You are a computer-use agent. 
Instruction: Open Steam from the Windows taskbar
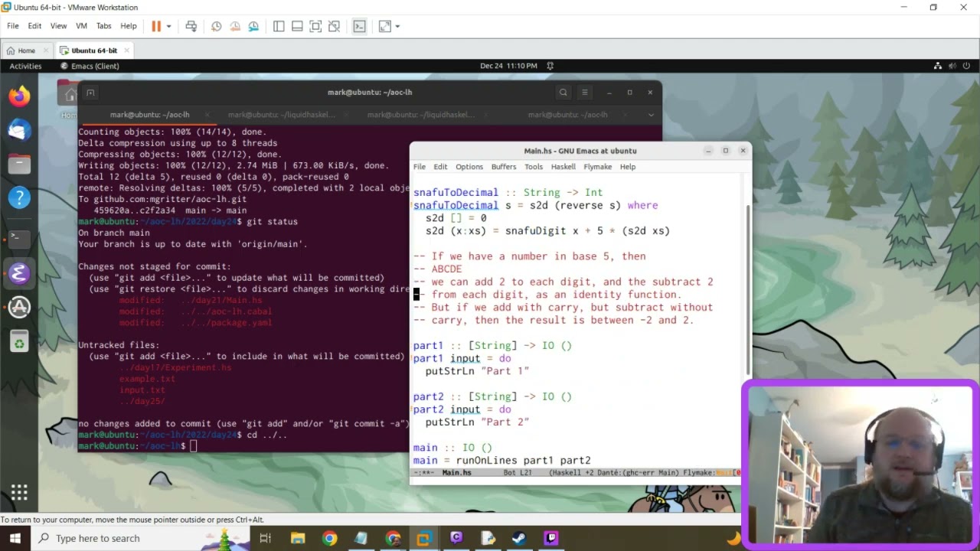tap(519, 538)
